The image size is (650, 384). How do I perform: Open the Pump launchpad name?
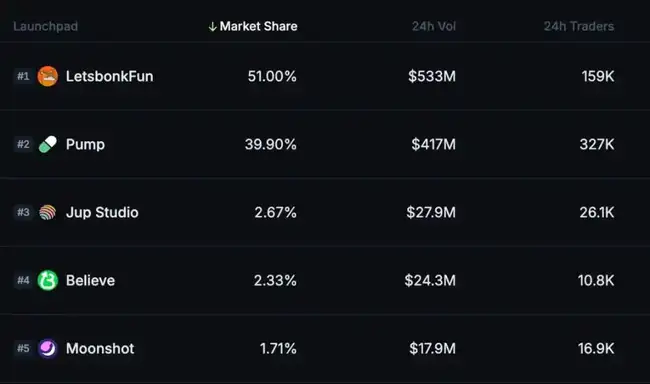pyautogui.click(x=85, y=145)
